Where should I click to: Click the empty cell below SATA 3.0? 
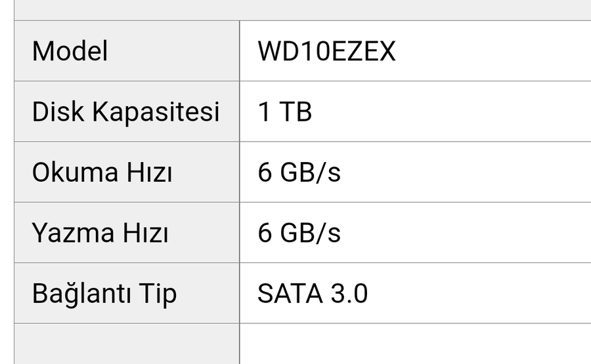point(415,344)
